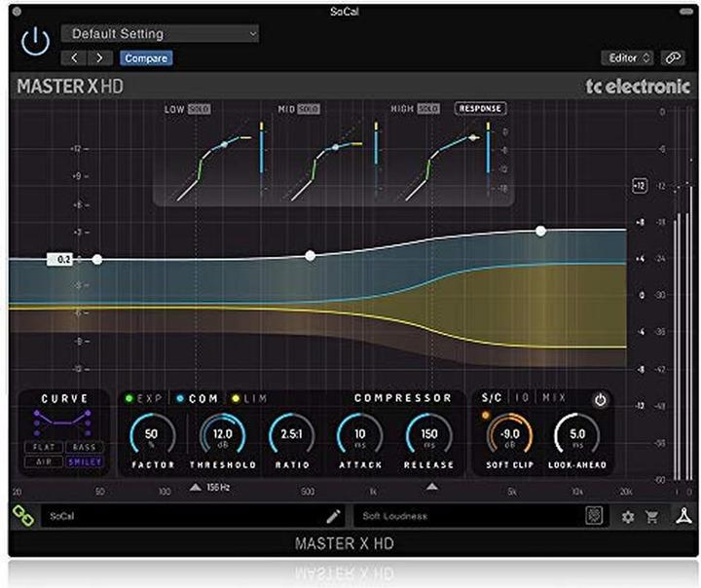Choose the AIR curve preset
This screenshot has height=588, width=701.
tap(44, 461)
